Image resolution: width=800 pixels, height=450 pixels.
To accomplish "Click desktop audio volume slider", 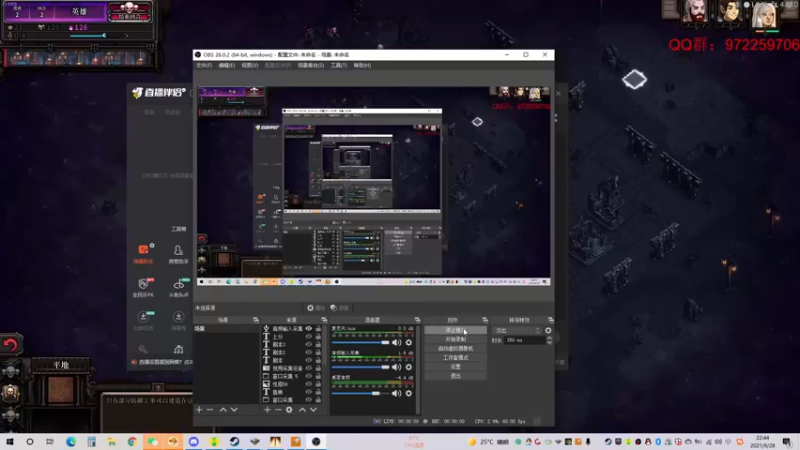I will (360, 393).
